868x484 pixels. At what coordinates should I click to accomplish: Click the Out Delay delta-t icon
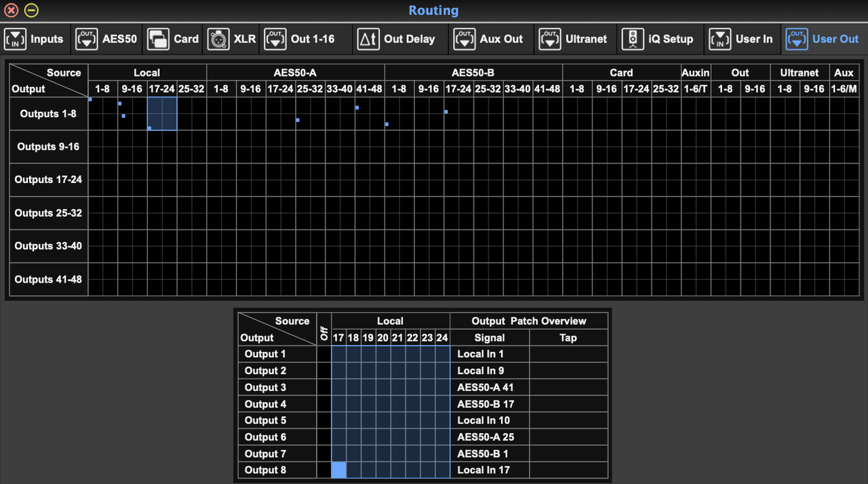click(x=368, y=39)
